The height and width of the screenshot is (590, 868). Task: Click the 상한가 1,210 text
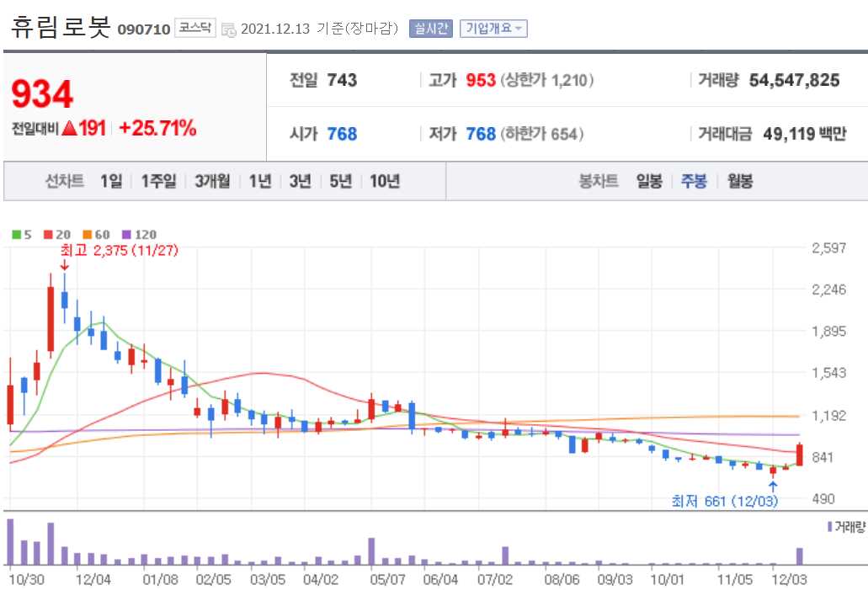pyautogui.click(x=547, y=80)
